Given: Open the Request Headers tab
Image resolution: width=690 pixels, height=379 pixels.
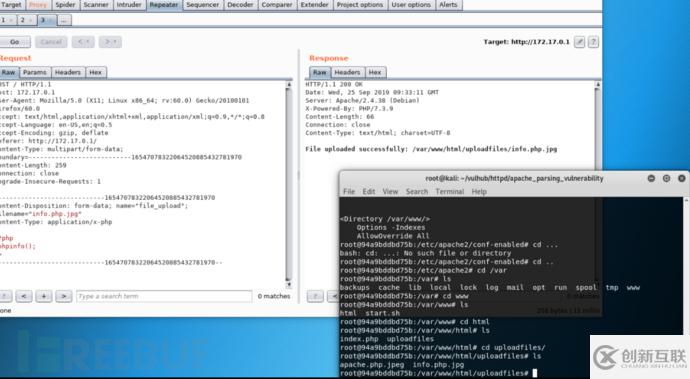Looking at the screenshot, I should [68, 72].
